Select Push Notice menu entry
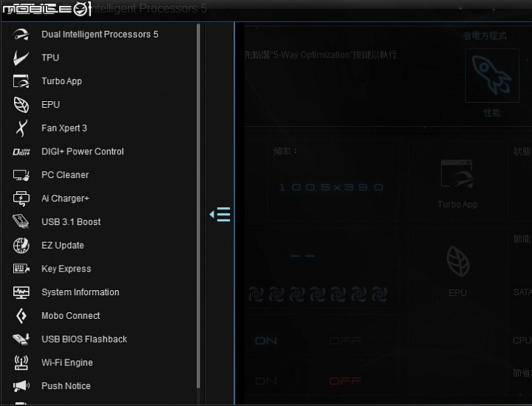 pos(66,386)
